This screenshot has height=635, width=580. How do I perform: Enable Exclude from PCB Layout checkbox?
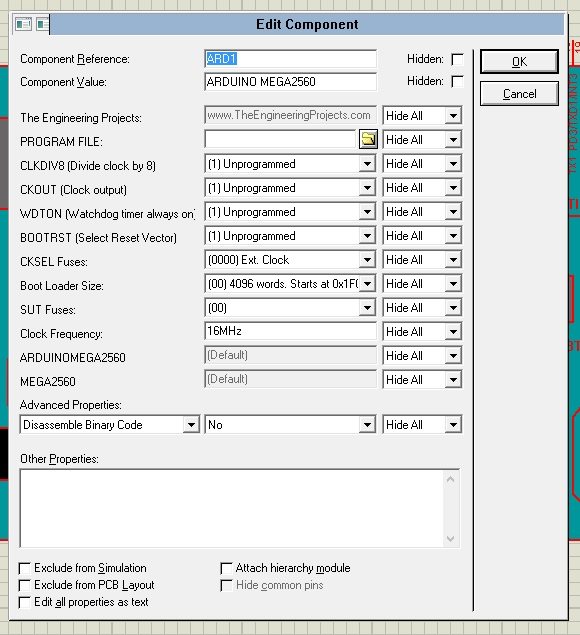(25, 585)
